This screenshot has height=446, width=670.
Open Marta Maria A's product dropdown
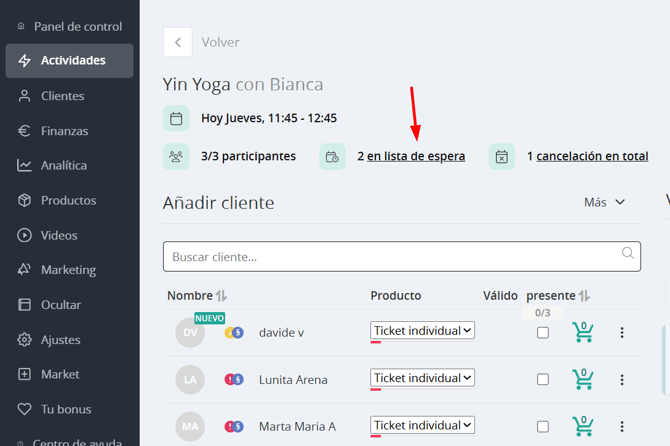coord(422,425)
